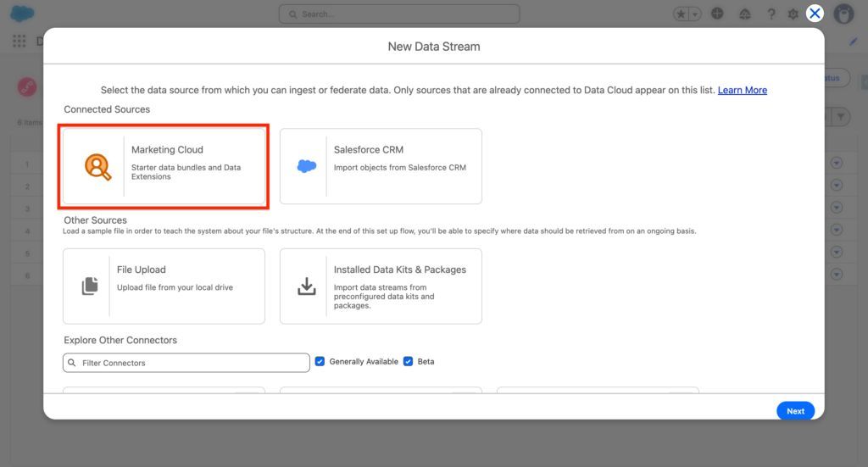This screenshot has width=868, height=467.
Task: Choose the File Upload source card
Action: click(x=164, y=286)
